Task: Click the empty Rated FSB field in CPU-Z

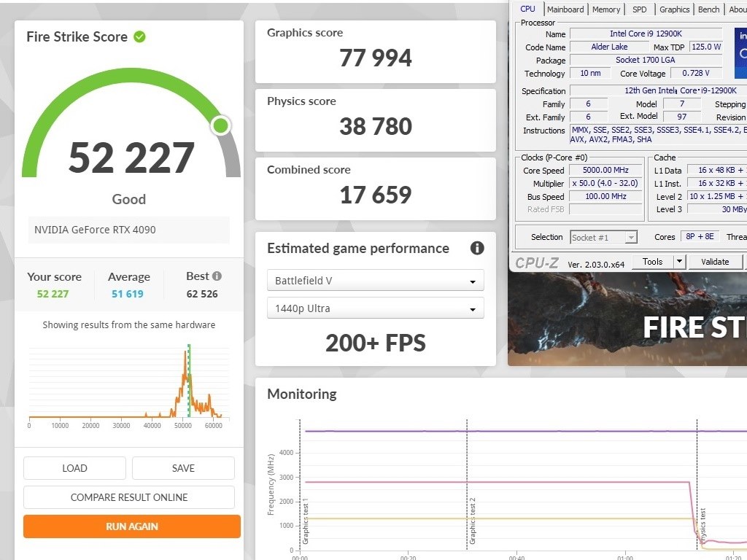Action: [605, 209]
